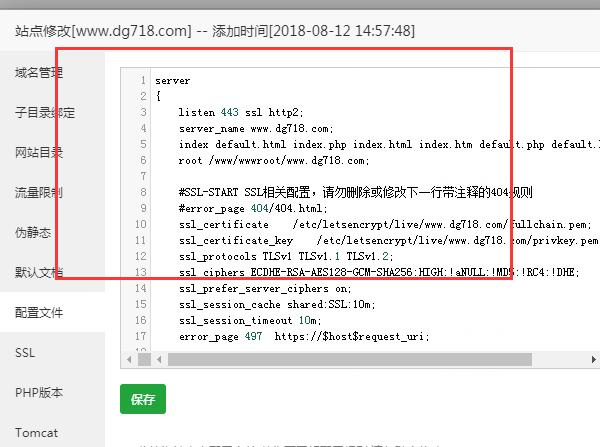This screenshot has height=447, width=600.
Task: Click the editor's scroll left arrow
Action: (128, 359)
